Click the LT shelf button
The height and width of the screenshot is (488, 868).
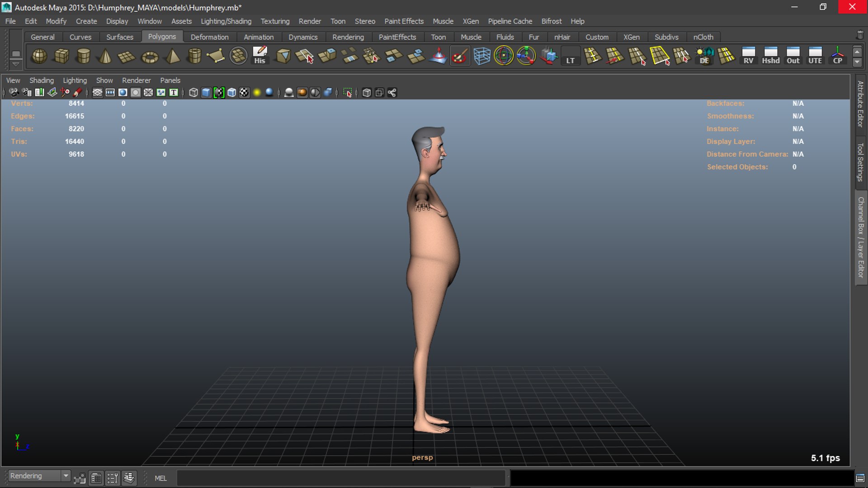point(571,56)
